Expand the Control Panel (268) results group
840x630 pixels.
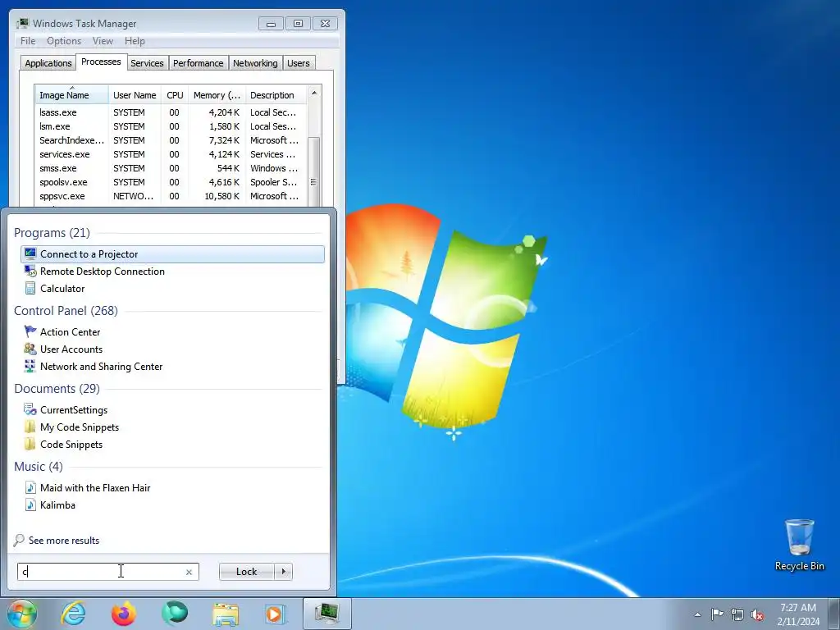pyautogui.click(x=66, y=310)
